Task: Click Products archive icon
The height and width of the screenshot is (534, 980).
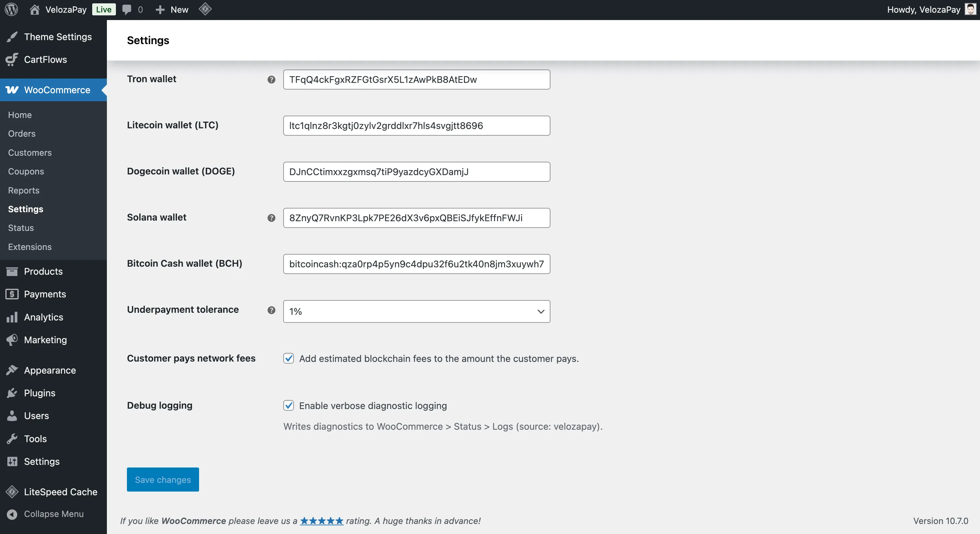Action: (12, 271)
